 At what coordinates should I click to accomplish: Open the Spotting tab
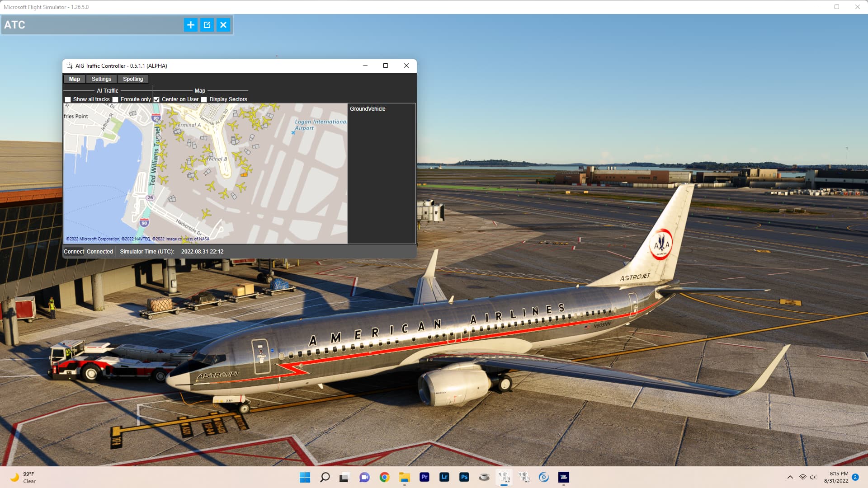click(x=133, y=79)
